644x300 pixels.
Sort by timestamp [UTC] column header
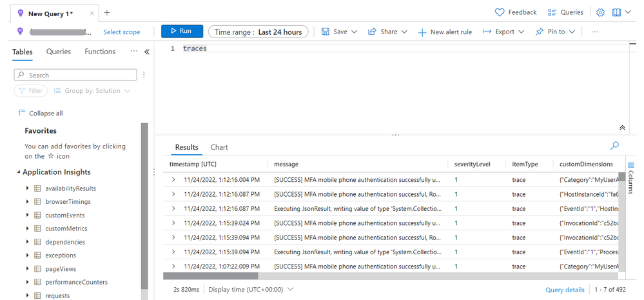click(193, 164)
